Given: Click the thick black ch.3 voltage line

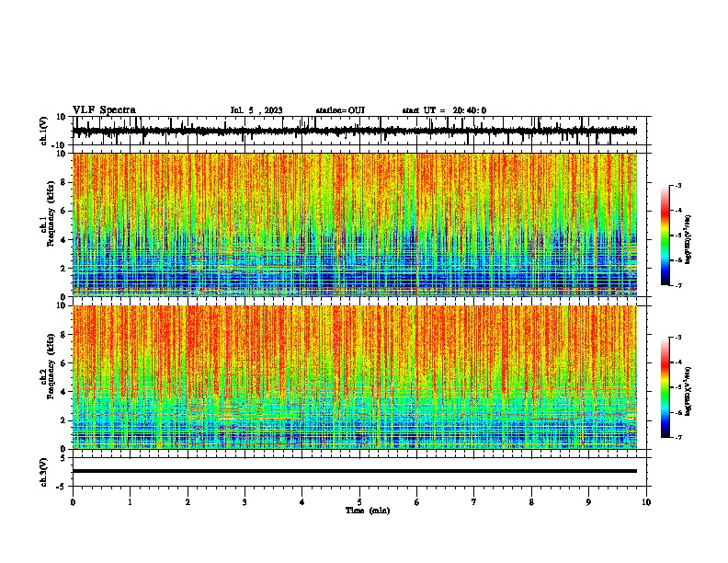Looking at the screenshot, I should pos(355,471).
